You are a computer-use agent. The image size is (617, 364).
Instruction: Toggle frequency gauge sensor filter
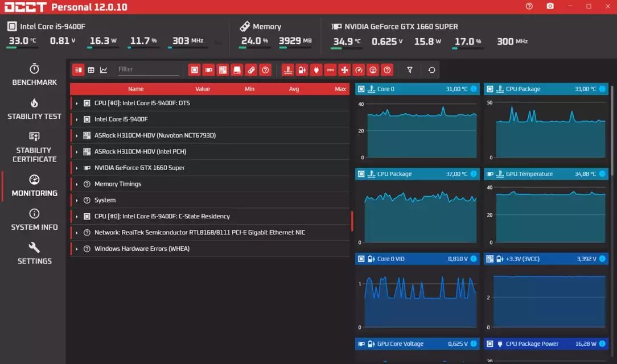click(x=359, y=70)
